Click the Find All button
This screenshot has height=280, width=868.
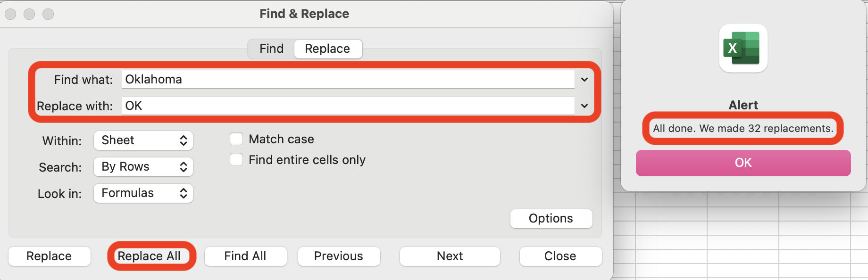[x=245, y=256]
